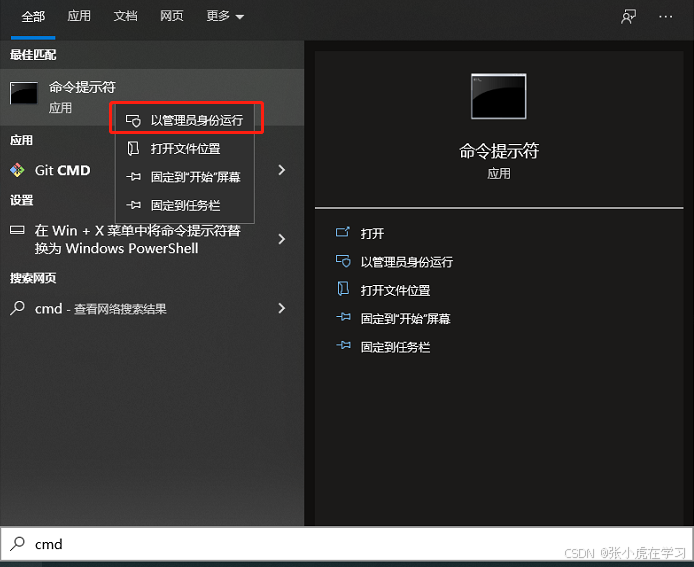This screenshot has width=694, height=567.
Task: Click the Git CMD colorful icon
Action: [17, 170]
